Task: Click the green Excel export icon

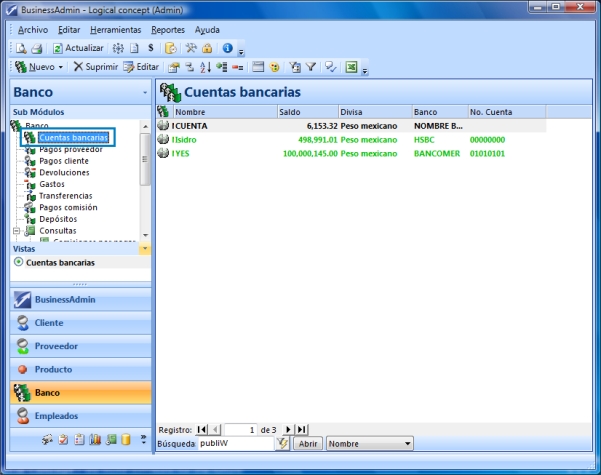Action: (x=352, y=67)
